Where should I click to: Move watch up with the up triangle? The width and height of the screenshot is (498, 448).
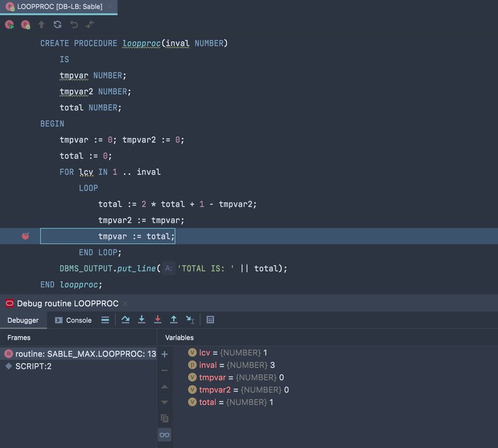(x=164, y=386)
